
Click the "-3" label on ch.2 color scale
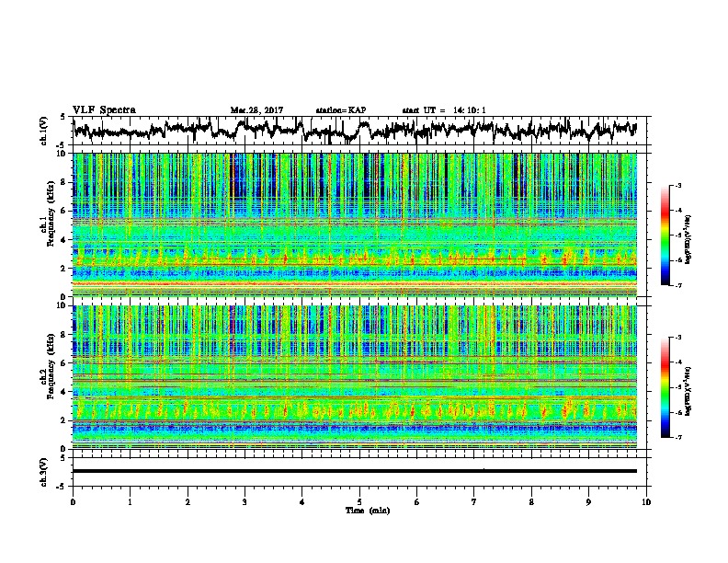(677, 338)
